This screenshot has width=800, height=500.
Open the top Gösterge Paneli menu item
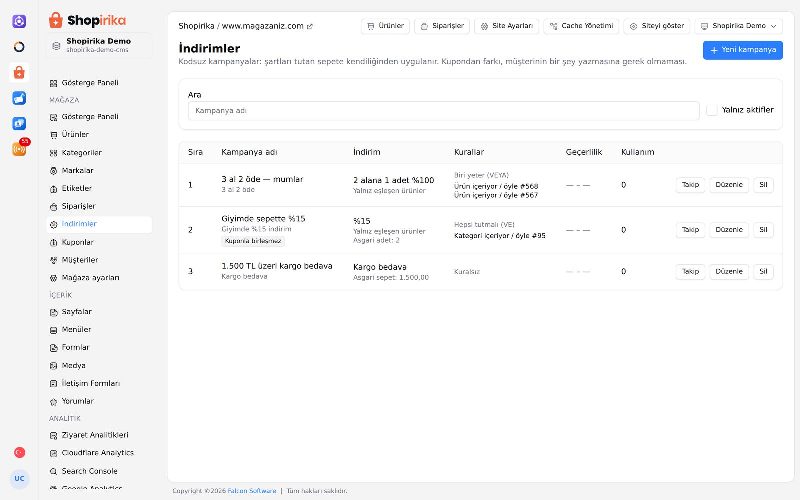tap(99, 83)
